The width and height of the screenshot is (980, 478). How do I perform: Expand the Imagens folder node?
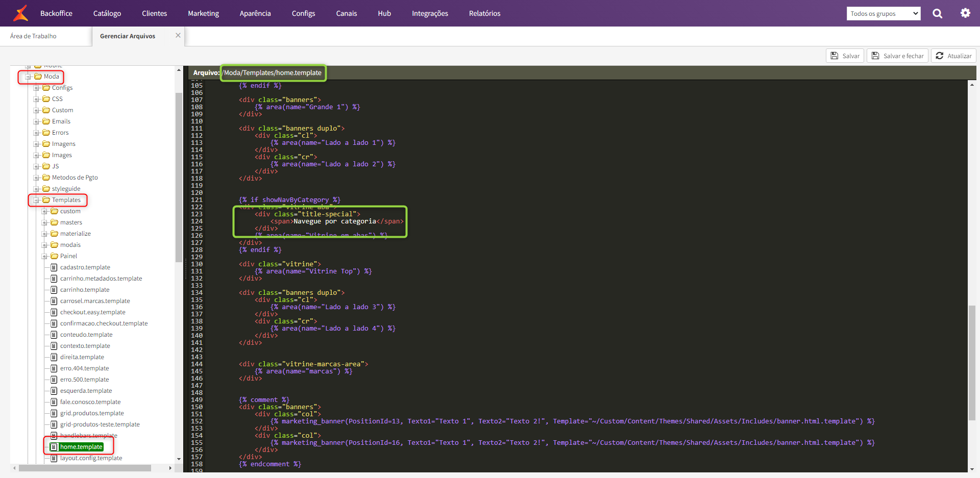37,144
